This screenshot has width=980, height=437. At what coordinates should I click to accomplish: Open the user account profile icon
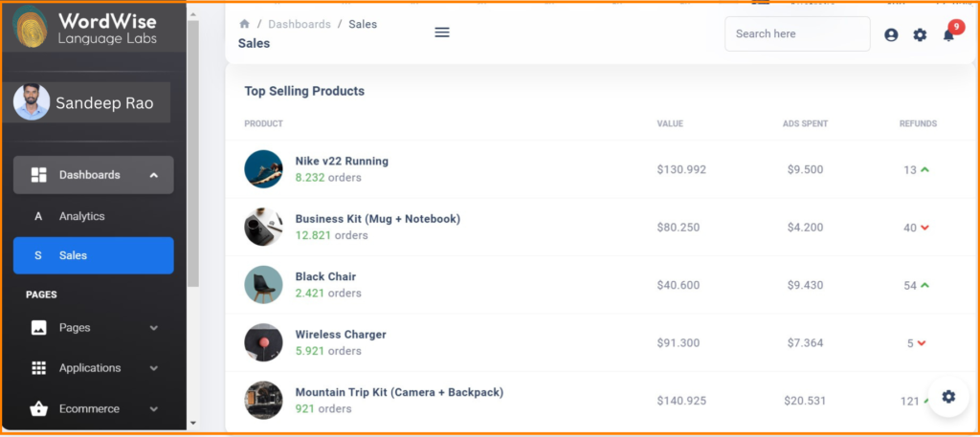point(891,34)
